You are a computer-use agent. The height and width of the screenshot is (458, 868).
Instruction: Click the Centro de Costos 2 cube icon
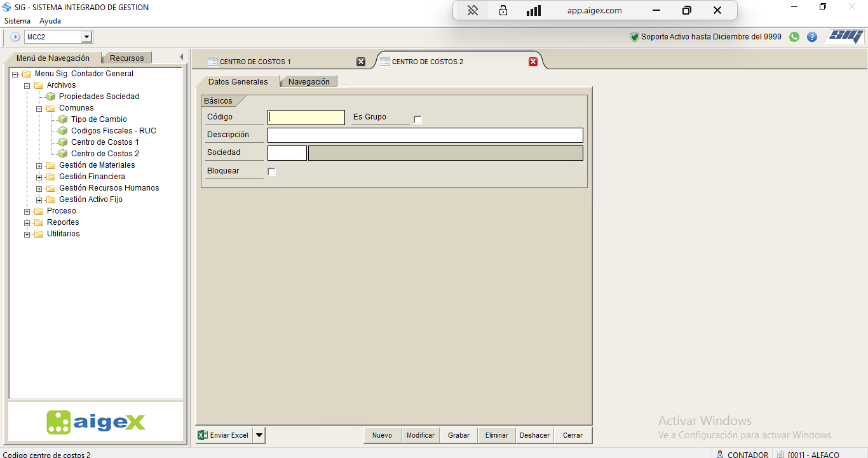pos(63,154)
